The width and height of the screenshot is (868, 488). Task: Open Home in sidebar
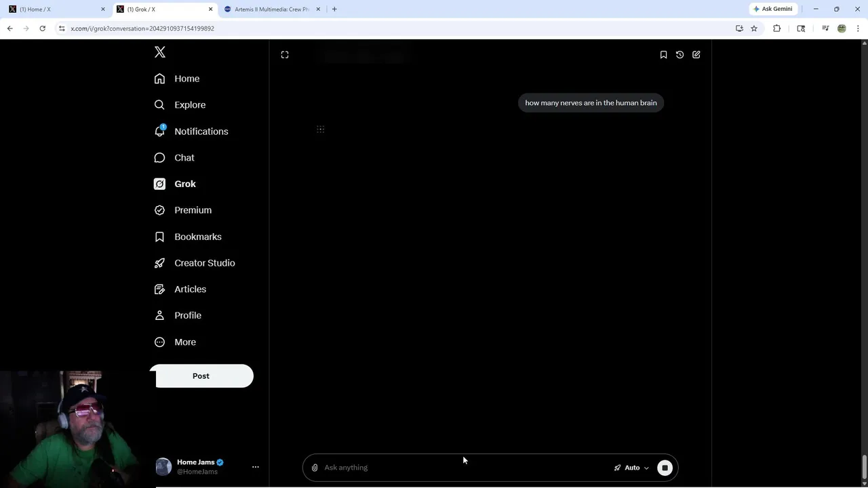(177, 79)
